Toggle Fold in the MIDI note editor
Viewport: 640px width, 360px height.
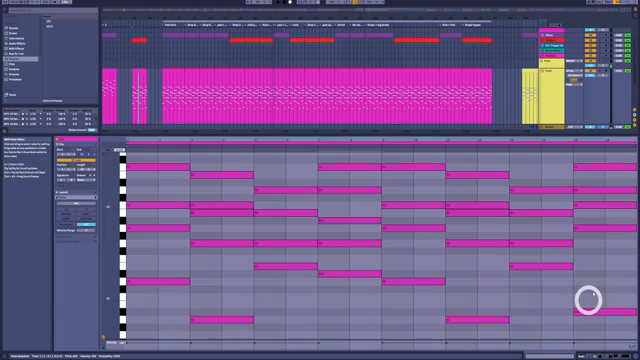point(108,150)
